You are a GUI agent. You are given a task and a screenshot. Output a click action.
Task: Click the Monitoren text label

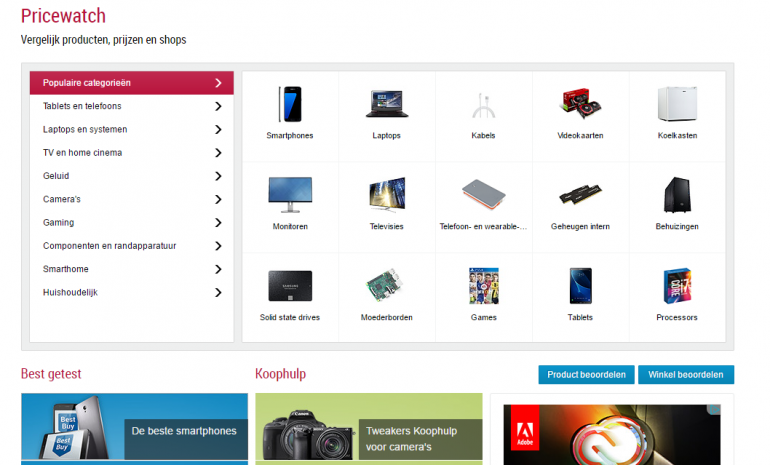coord(290,226)
